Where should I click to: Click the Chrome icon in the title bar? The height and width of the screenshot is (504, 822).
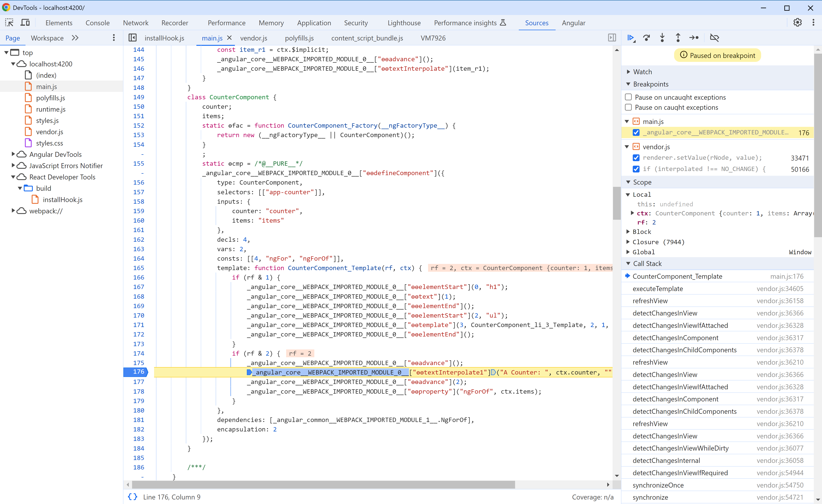[x=6, y=7]
